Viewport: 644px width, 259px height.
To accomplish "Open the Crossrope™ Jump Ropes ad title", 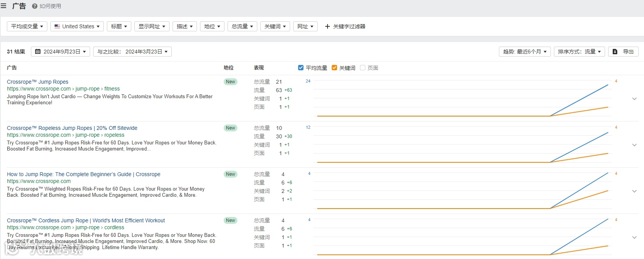I will click(x=38, y=82).
